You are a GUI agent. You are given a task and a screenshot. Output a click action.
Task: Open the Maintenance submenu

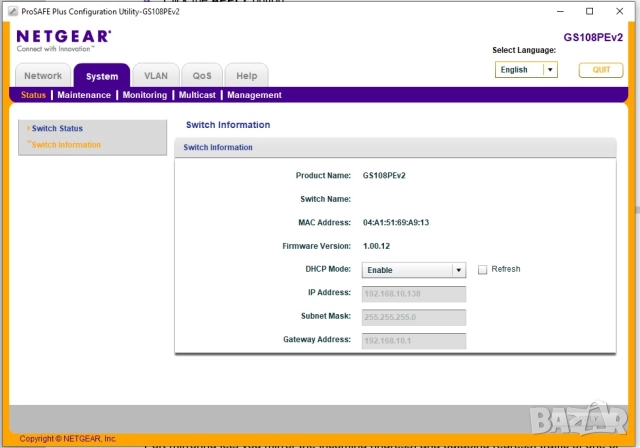84,95
